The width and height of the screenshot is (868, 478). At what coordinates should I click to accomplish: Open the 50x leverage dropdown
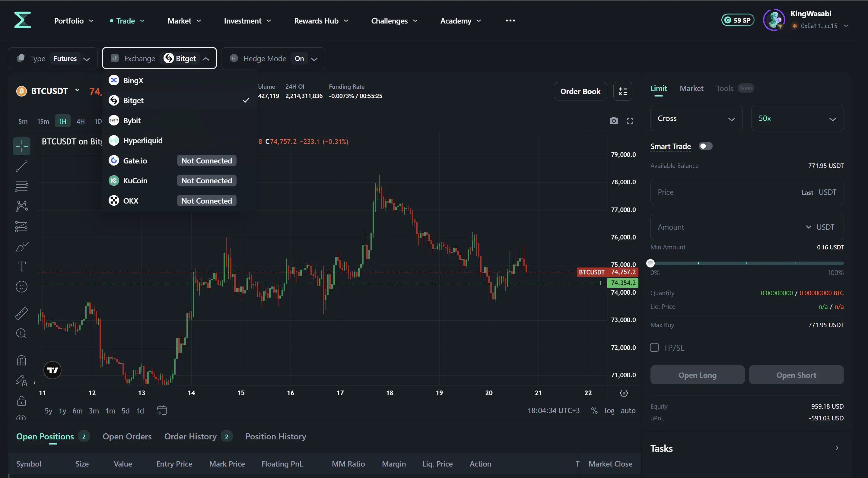click(797, 118)
